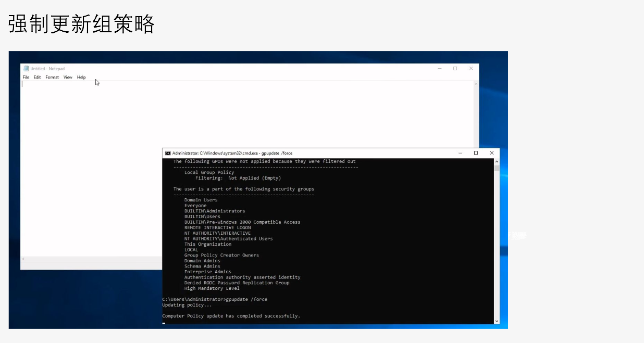The width and height of the screenshot is (644, 343).
Task: Select the View menu in Notepad
Action: click(x=68, y=78)
